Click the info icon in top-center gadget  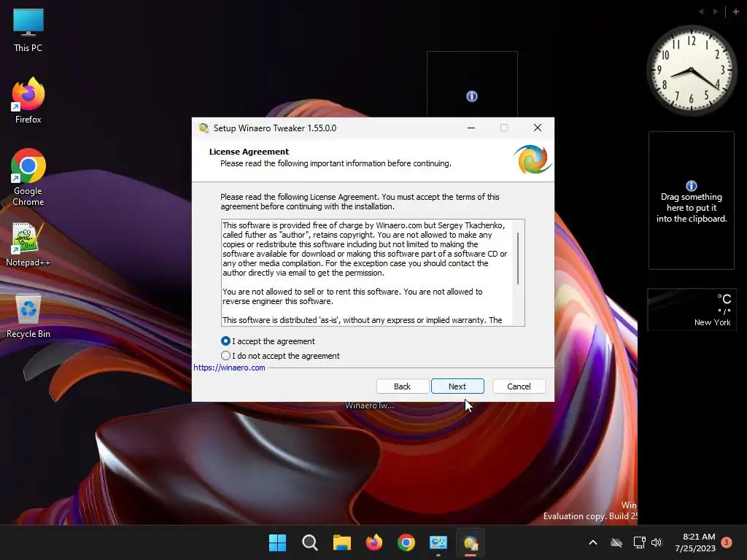coord(472,96)
